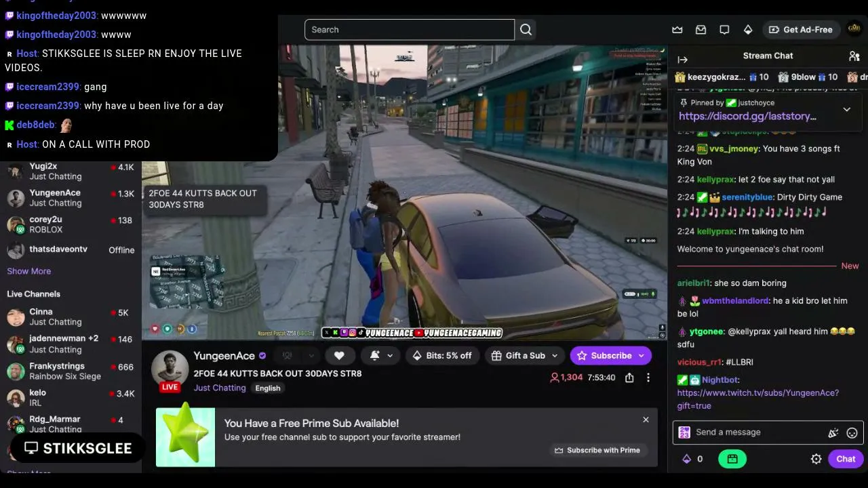Image resolution: width=868 pixels, height=488 pixels.
Task: Toggle stream notifications bell
Action: point(375,356)
